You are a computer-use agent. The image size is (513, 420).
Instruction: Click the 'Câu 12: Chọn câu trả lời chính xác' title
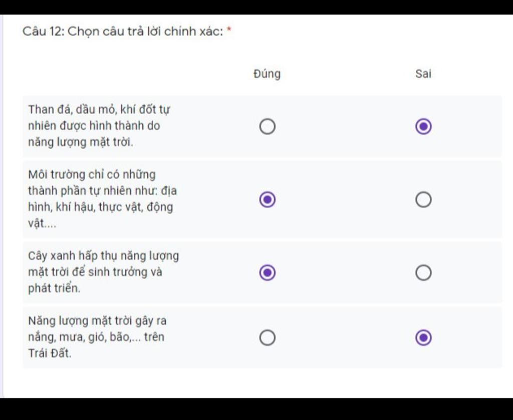[x=123, y=32]
